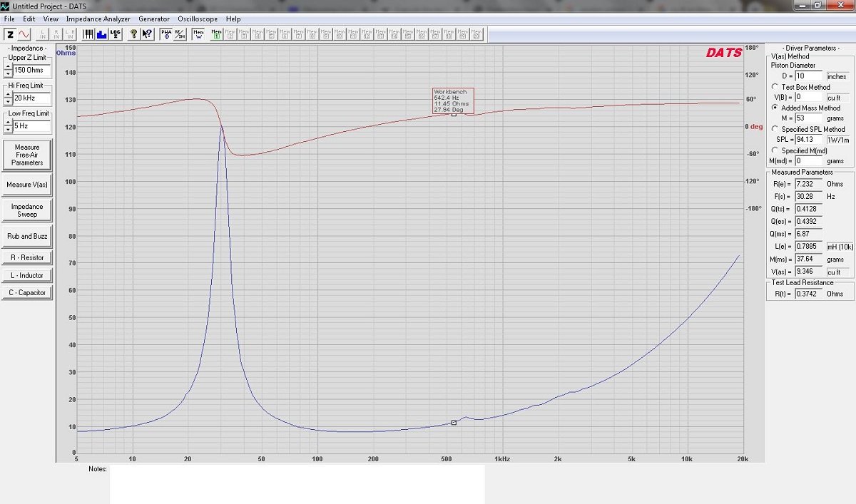
Task: Choose the Added Mass Method option
Action: coord(775,108)
